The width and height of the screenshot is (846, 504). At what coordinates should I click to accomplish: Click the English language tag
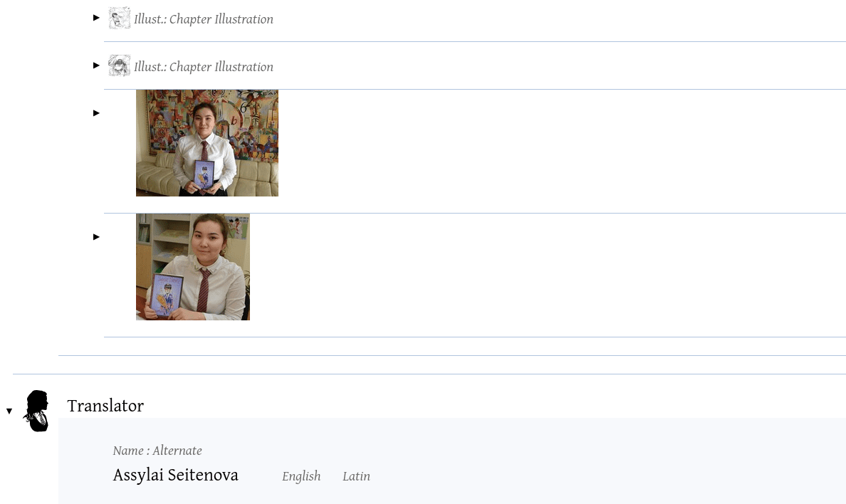tap(301, 476)
